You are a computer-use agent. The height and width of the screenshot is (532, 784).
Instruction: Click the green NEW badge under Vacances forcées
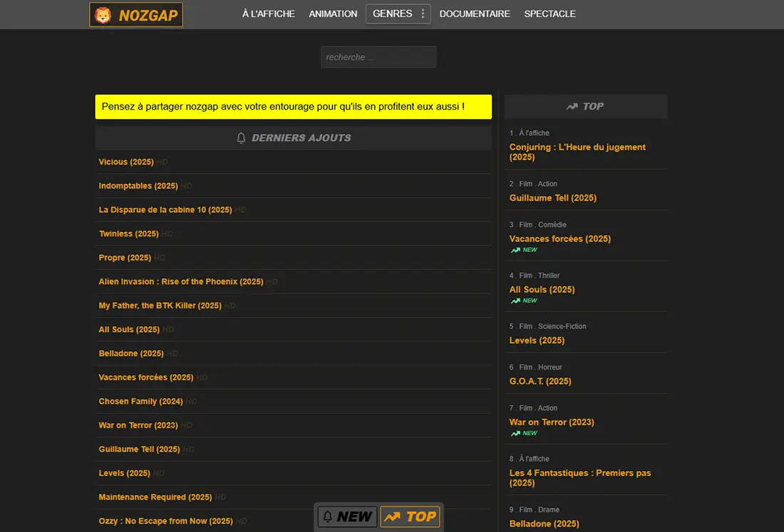[525, 249]
